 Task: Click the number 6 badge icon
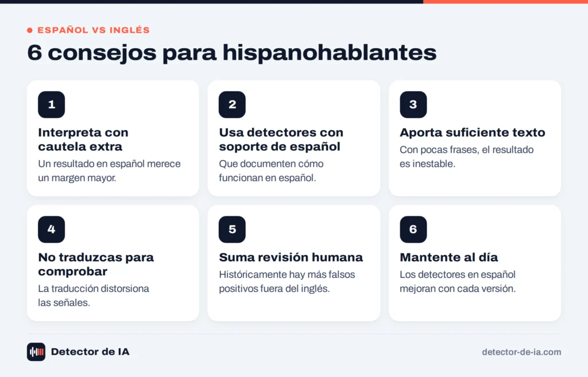coord(413,230)
